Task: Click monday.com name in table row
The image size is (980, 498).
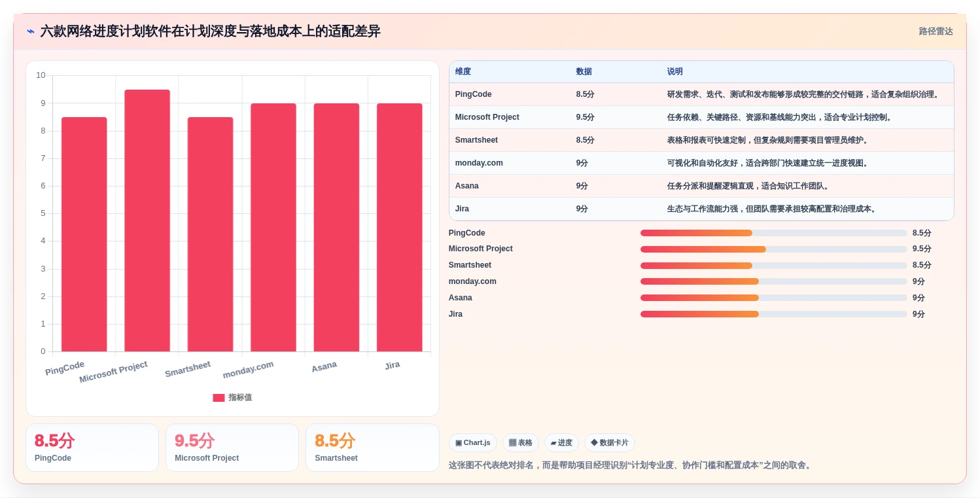Action: (480, 163)
